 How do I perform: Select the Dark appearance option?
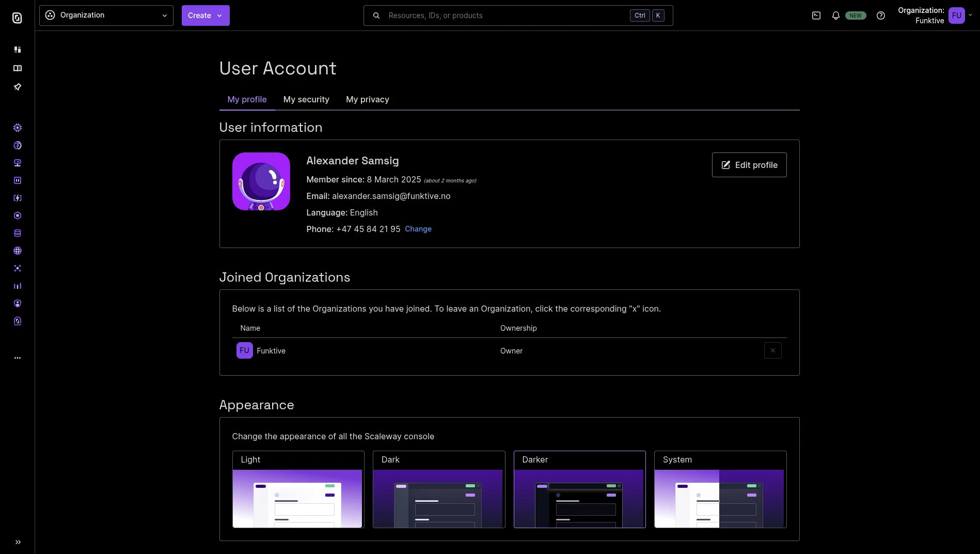pos(439,489)
